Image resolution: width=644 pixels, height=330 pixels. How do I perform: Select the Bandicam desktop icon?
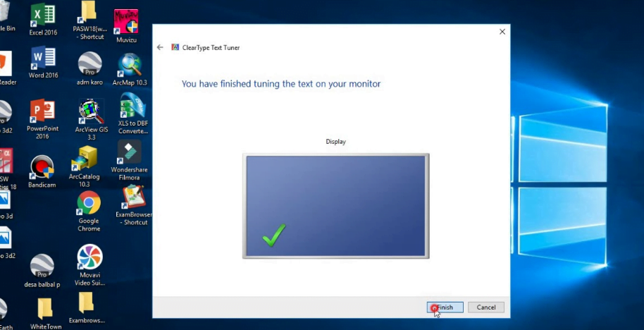42,172
